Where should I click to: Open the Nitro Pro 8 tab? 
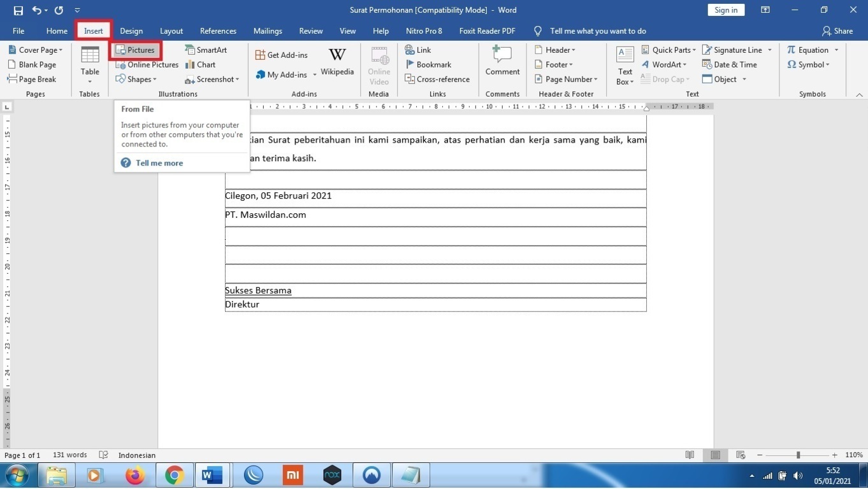(423, 31)
